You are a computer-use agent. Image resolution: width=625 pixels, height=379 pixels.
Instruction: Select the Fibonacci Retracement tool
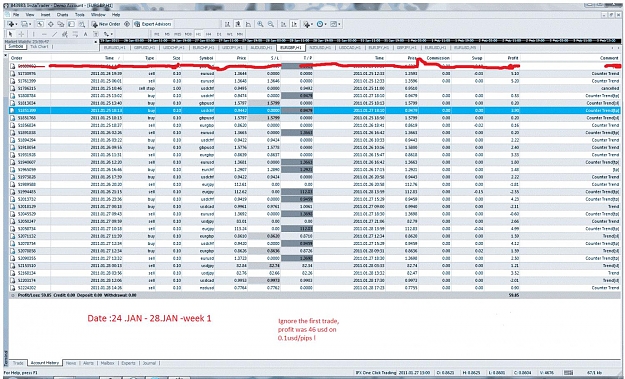pyautogui.click(x=75, y=34)
